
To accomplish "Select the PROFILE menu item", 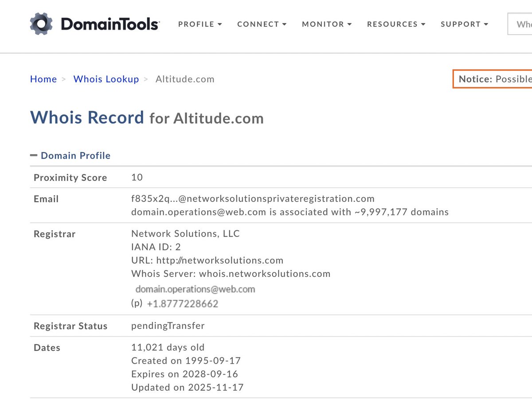I will pos(196,24).
